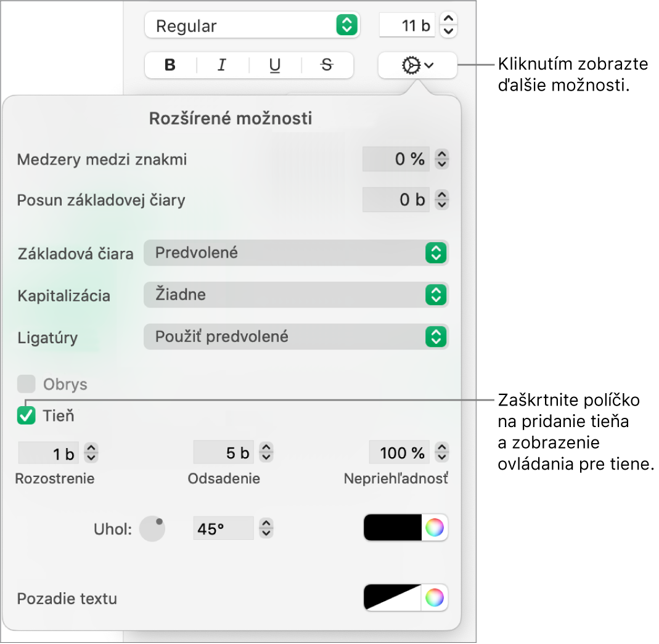Enable the Obrys checkbox
Screen dimensions: 659x644
[x=26, y=384]
